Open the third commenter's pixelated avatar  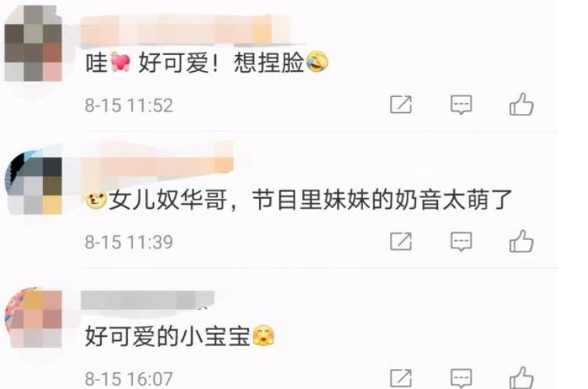tap(33, 318)
